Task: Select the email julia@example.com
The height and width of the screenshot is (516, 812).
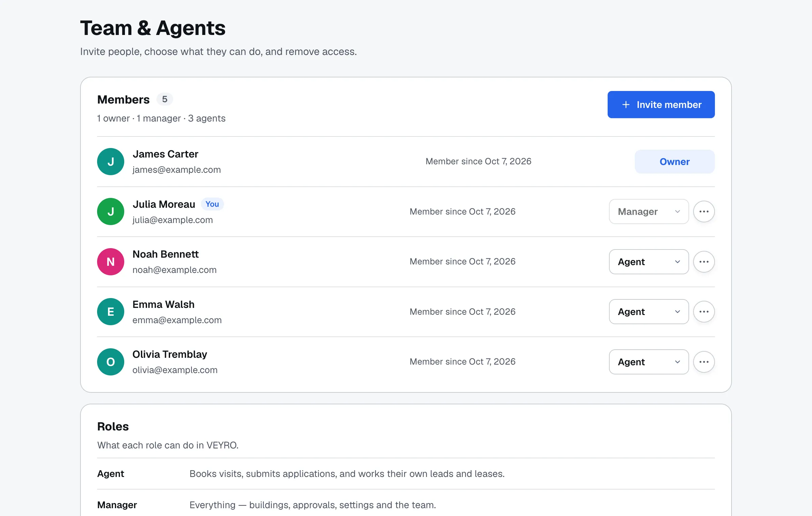Action: 173,220
